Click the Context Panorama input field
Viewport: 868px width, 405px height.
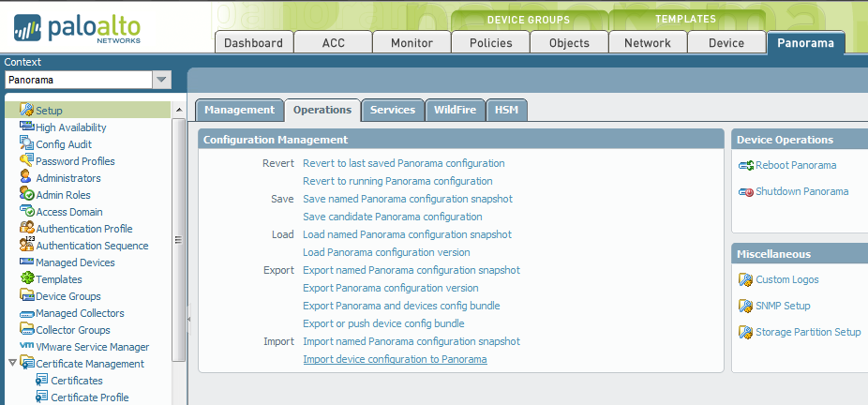[x=79, y=80]
